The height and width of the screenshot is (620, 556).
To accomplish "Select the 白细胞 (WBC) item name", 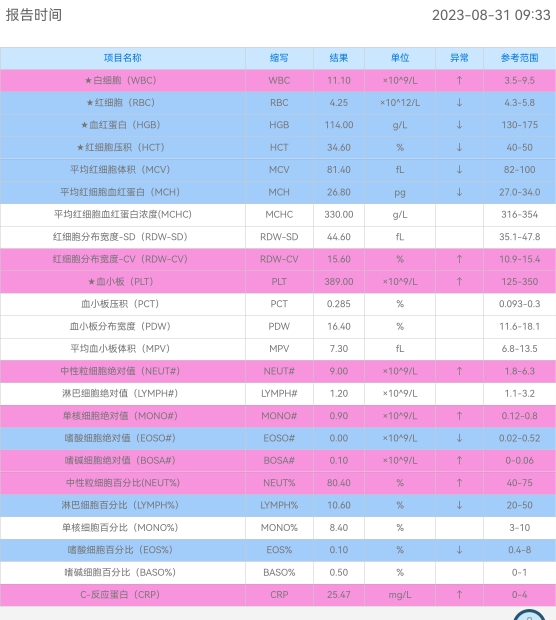I will (121, 80).
